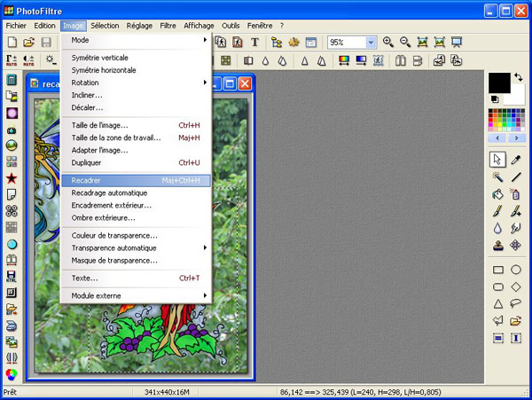The image size is (532, 400).
Task: Choose Taille de la zone de travail entry
Action: 136,137
